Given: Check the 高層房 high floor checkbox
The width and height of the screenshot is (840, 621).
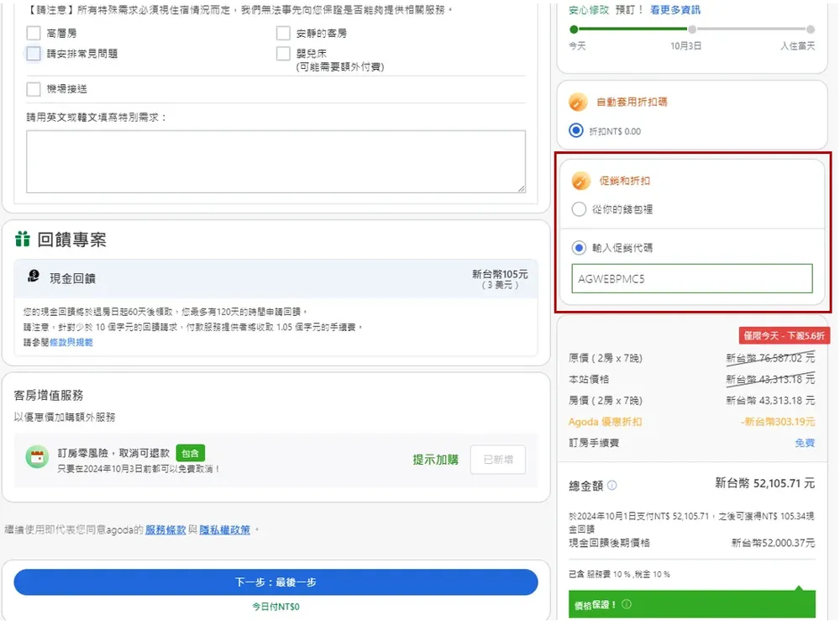Looking at the screenshot, I should 34,34.
